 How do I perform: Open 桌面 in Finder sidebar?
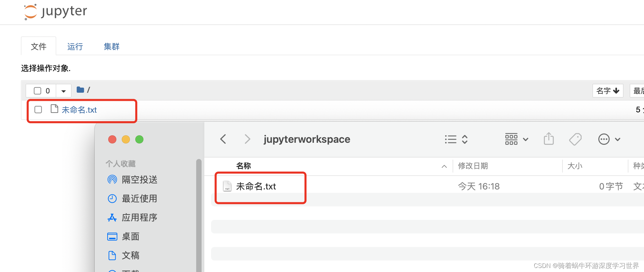pyautogui.click(x=131, y=236)
